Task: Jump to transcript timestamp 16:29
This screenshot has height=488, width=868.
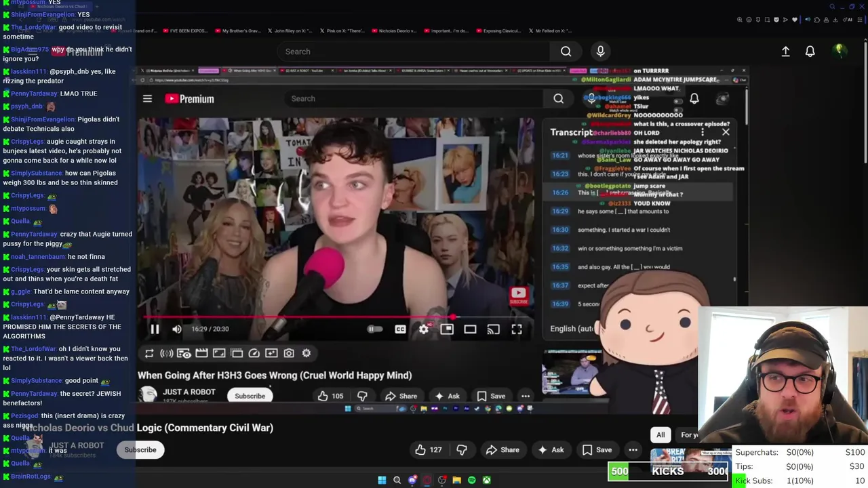Action: pos(560,211)
